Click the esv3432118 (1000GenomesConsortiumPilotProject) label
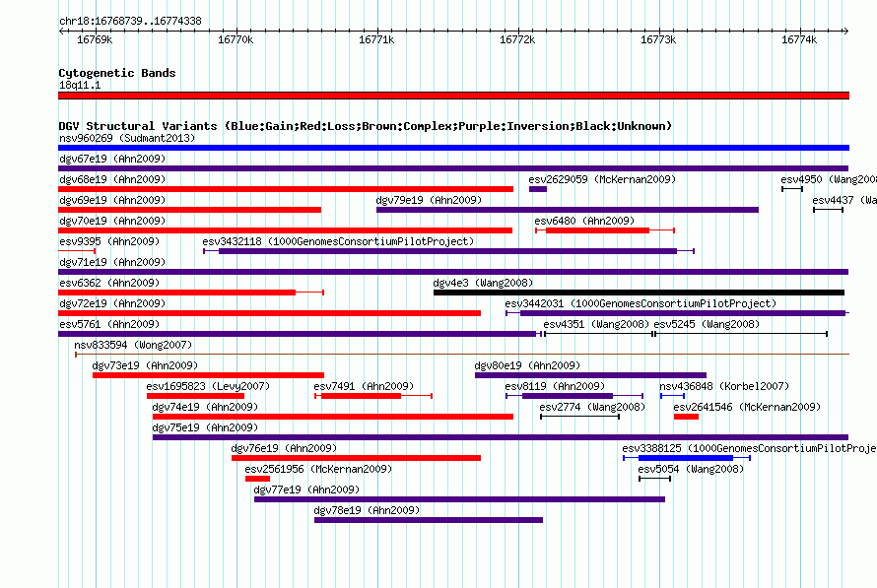Screen dimensions: 877x588 pyautogui.click(x=338, y=241)
